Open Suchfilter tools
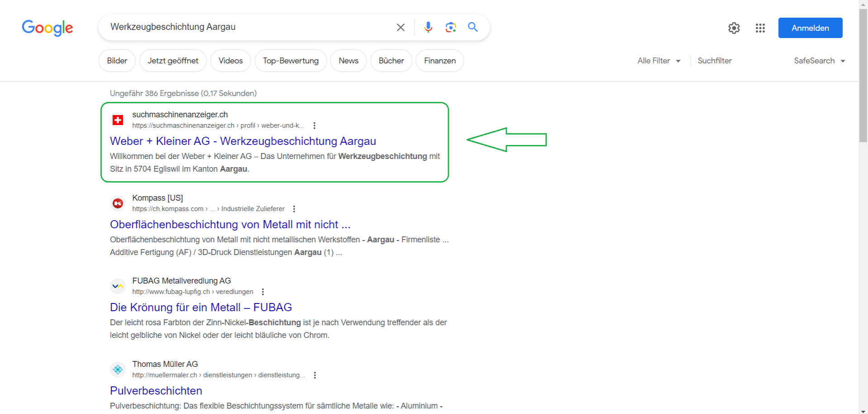Image resolution: width=868 pixels, height=414 pixels. 715,61
